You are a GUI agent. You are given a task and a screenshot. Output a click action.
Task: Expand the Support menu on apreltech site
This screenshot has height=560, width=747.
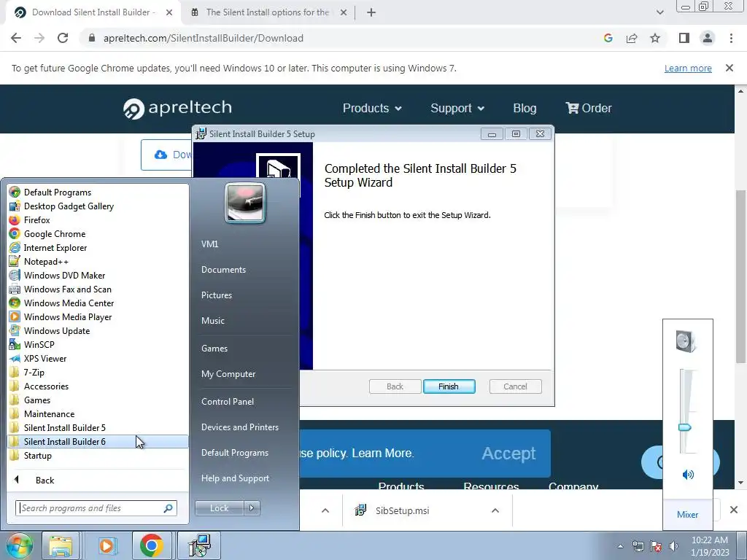point(457,108)
